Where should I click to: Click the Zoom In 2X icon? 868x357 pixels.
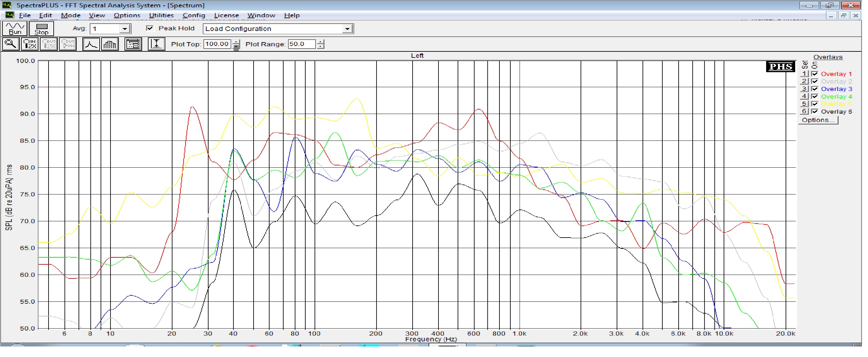30,44
